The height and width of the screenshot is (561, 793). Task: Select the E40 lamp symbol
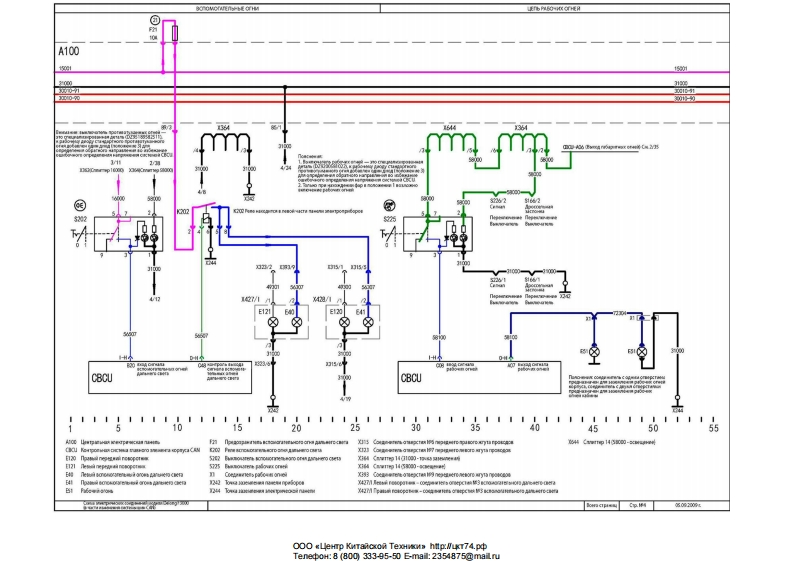[297, 324]
